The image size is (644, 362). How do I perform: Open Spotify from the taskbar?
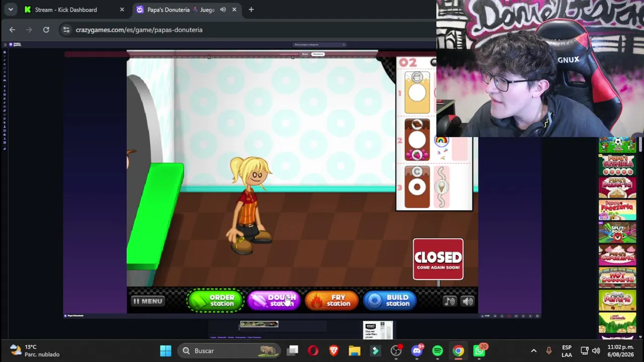click(x=438, y=350)
